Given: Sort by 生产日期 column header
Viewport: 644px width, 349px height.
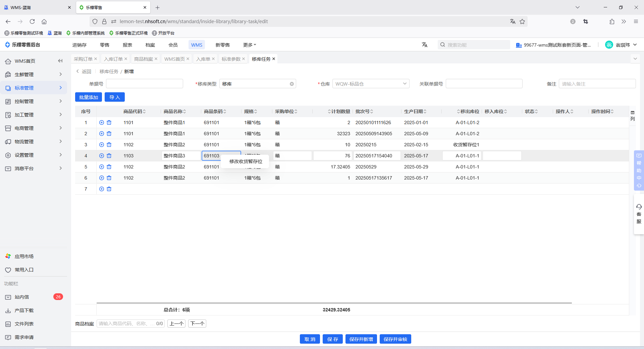Looking at the screenshot, I should coord(415,111).
